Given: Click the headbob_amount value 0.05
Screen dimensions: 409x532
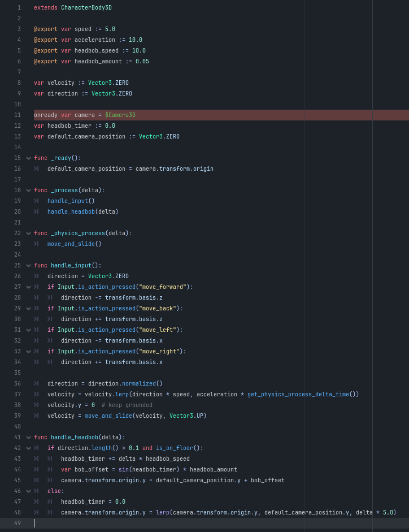Looking at the screenshot, I should 142,61.
